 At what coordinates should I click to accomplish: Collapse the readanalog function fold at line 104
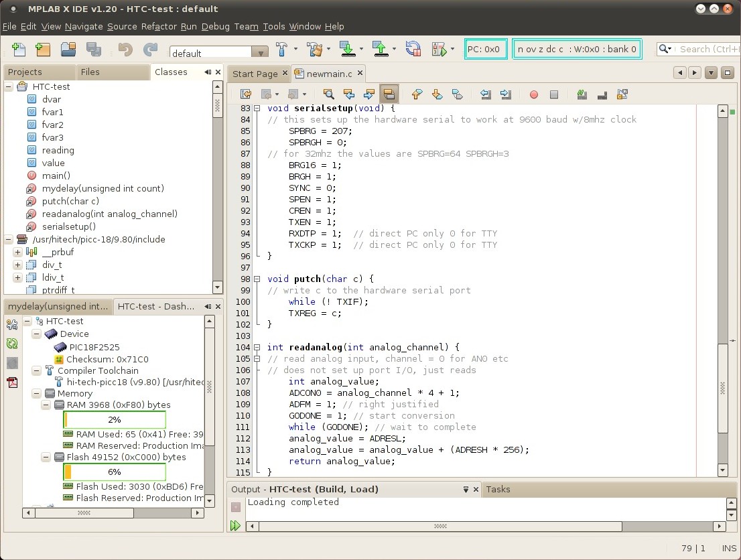pos(257,348)
